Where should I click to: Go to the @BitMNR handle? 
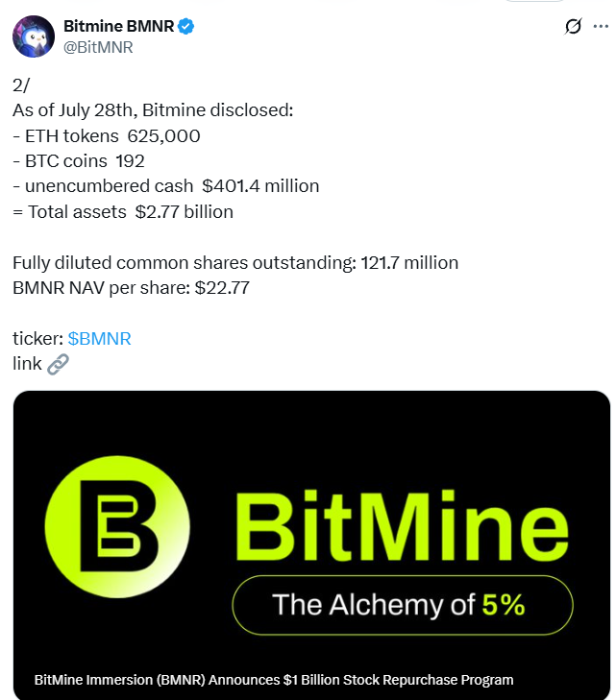(x=98, y=47)
